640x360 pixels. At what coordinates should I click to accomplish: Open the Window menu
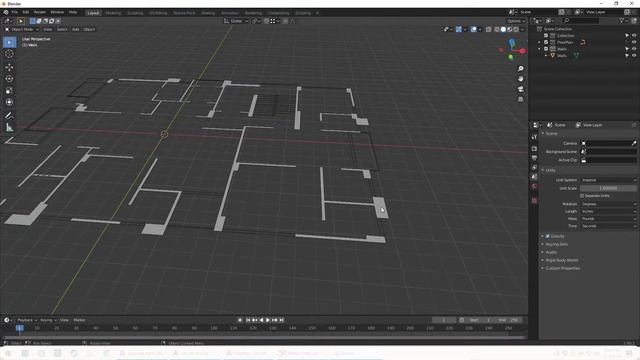(57, 12)
